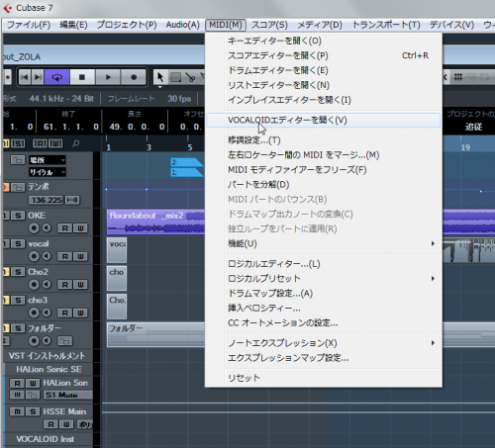This screenshot has width=495, height=448.
Task: Toggle lock on the テンポ track
Action: 18,187
